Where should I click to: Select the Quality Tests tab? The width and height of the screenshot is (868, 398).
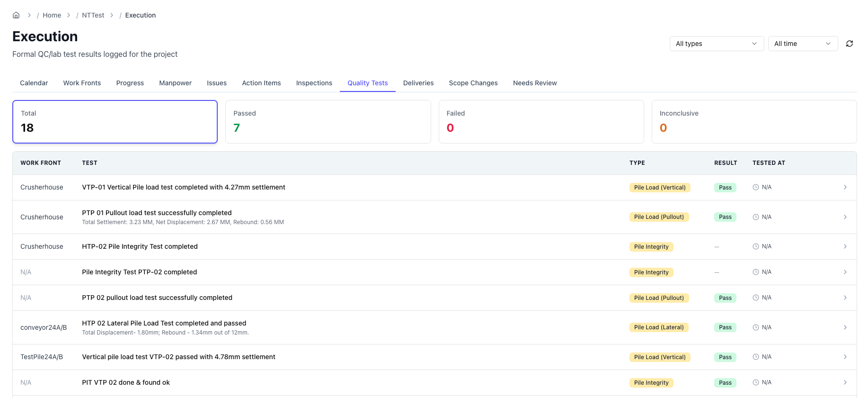coord(368,83)
